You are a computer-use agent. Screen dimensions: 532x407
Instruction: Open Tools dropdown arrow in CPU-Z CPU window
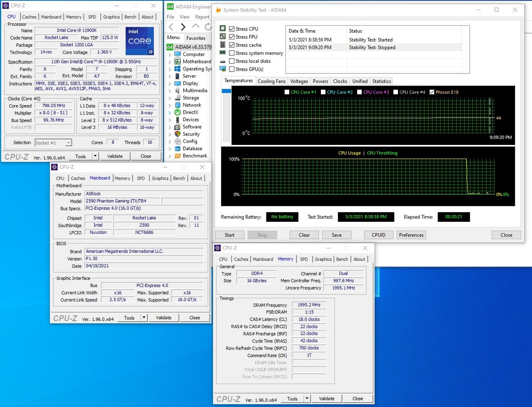click(x=95, y=156)
